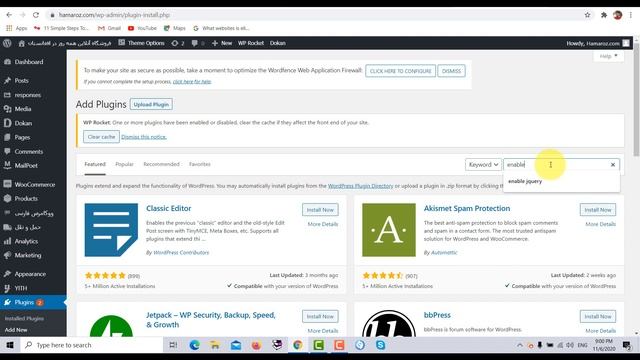Click the Click Here To Configure button
This screenshot has height=360, width=640.
400,71
